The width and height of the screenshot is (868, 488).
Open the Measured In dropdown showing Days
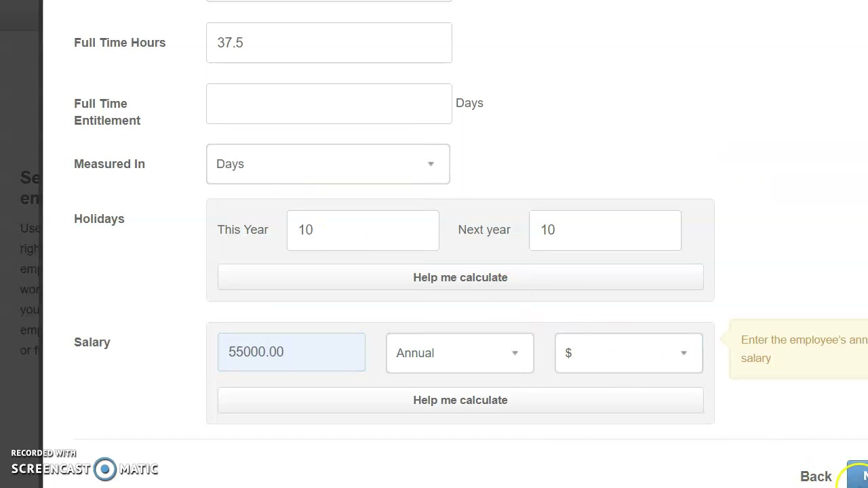(x=328, y=164)
